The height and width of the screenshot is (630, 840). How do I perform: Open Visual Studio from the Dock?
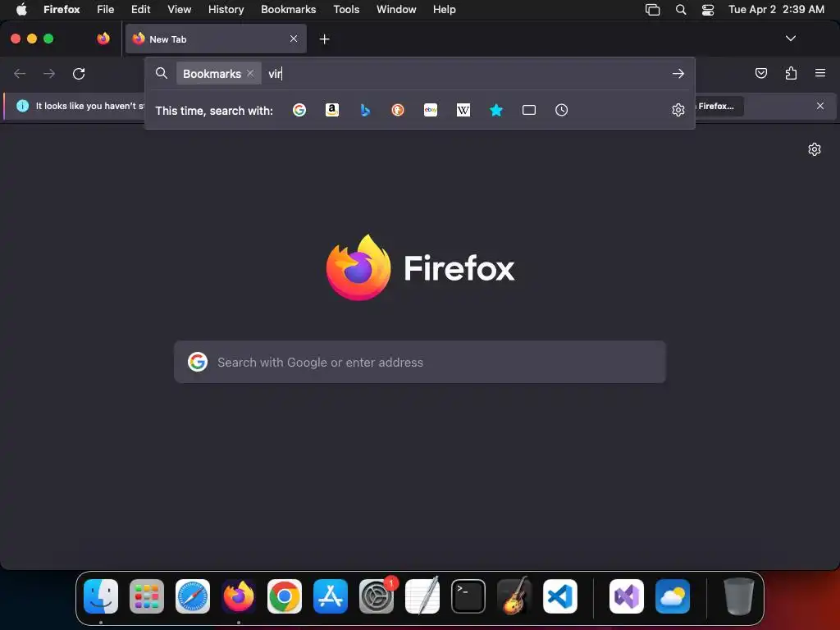pos(626,596)
